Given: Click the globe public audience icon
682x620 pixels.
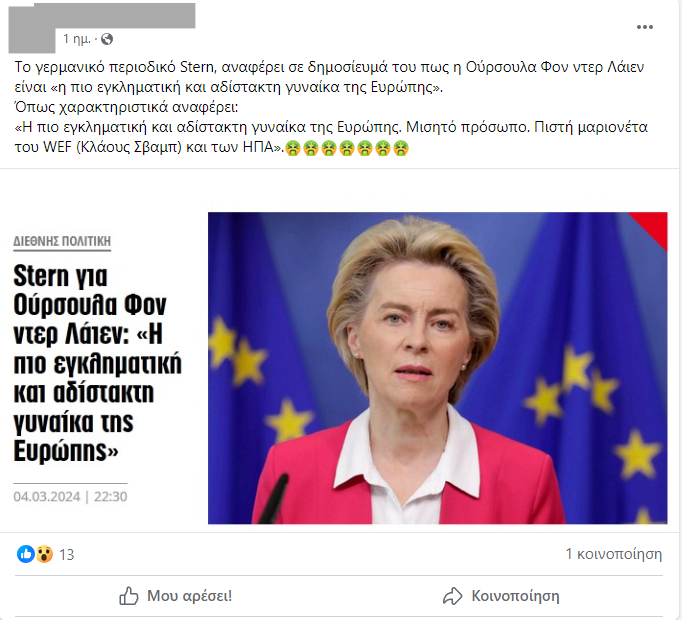Looking at the screenshot, I should (x=107, y=40).
